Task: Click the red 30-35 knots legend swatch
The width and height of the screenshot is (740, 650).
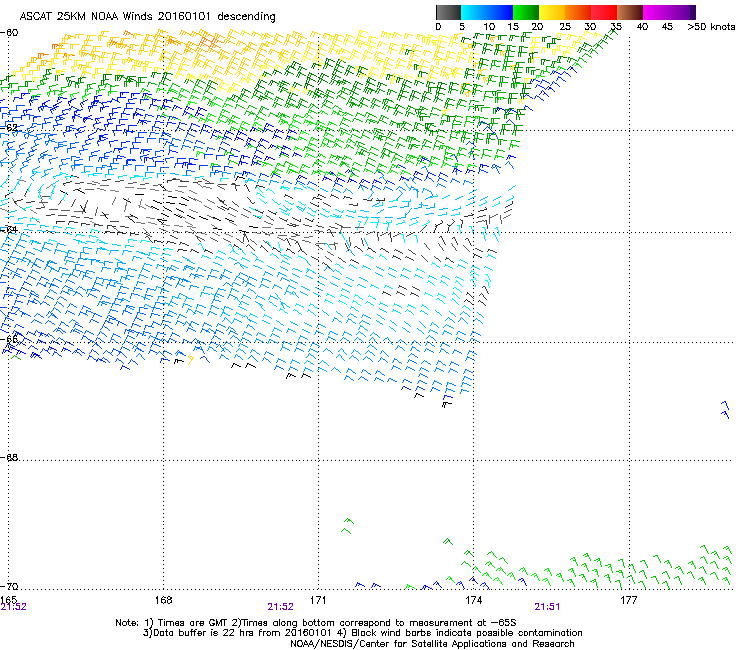Action: pos(604,12)
